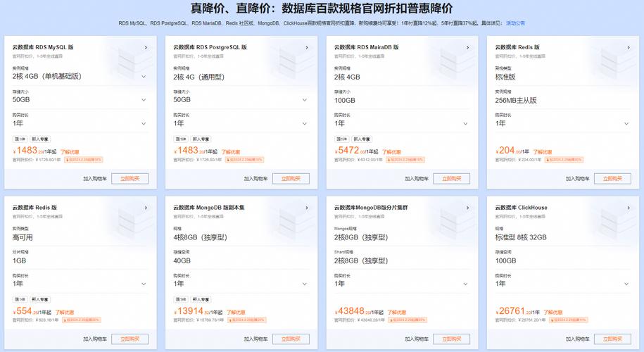Click 了解优惠 beside ¥204 Redis price
Screen dimensions: 644x352
(543, 152)
